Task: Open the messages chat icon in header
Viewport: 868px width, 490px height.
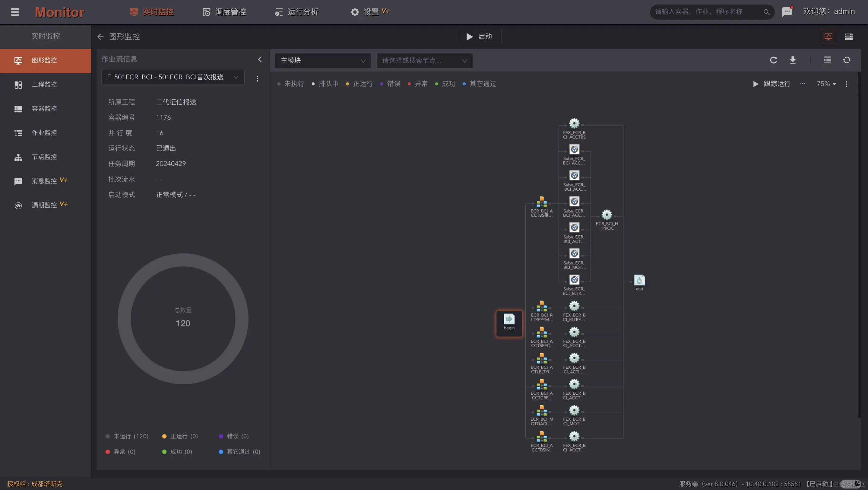Action: pyautogui.click(x=787, y=12)
